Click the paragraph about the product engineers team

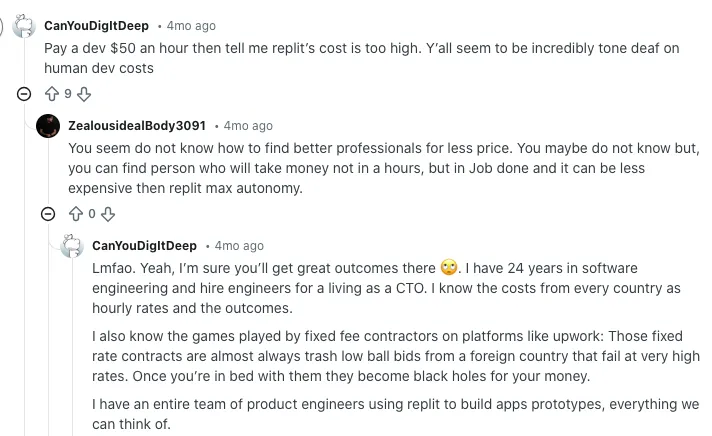pos(395,414)
